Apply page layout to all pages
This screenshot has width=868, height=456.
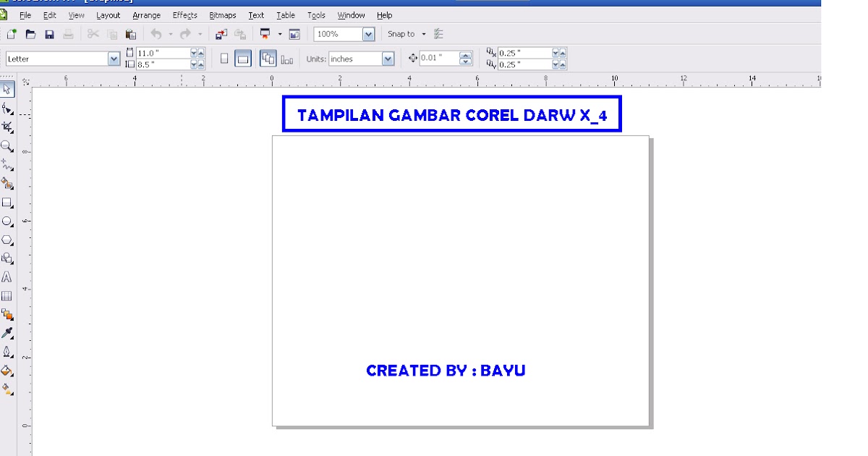268,59
